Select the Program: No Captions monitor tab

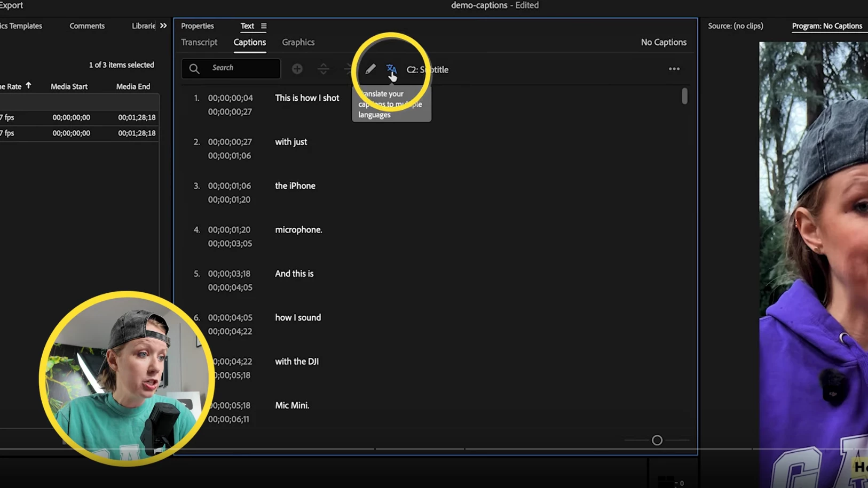tap(827, 26)
